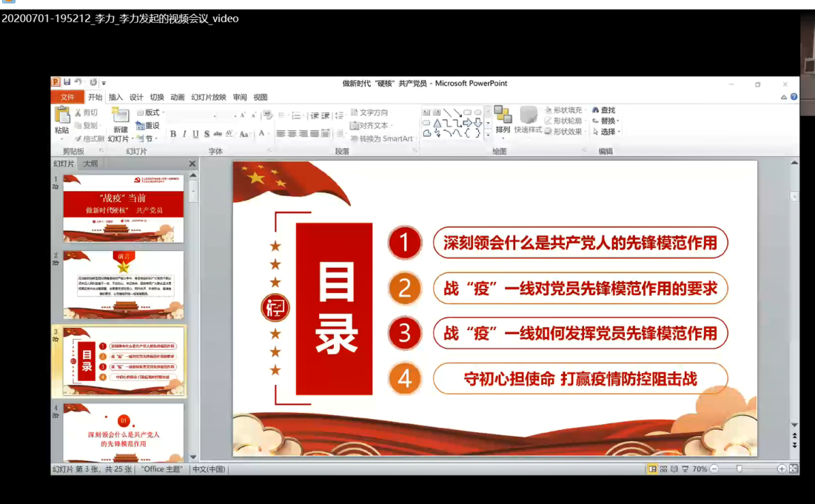Open the Insert (插入) ribbon tab

(115, 97)
